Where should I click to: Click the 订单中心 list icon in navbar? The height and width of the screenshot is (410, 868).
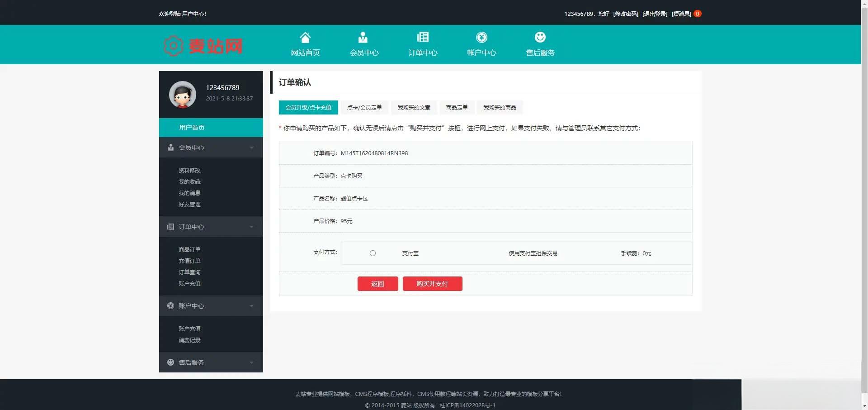[x=423, y=37]
